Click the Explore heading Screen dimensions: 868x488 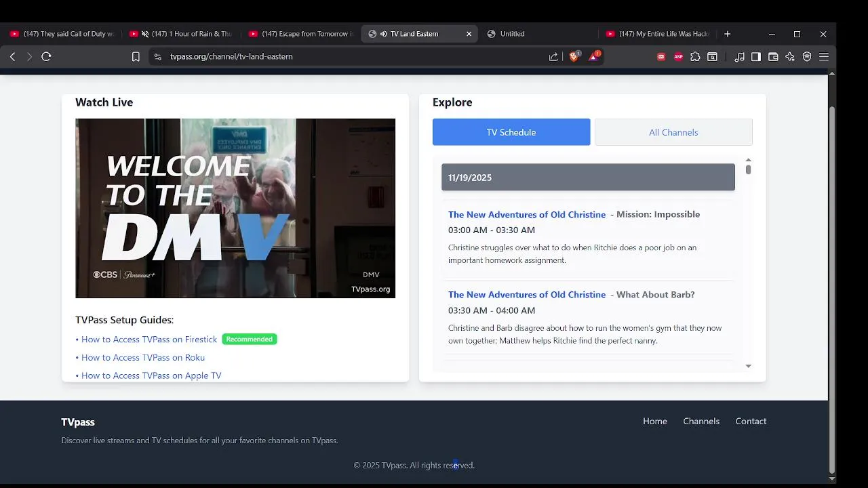click(x=452, y=102)
